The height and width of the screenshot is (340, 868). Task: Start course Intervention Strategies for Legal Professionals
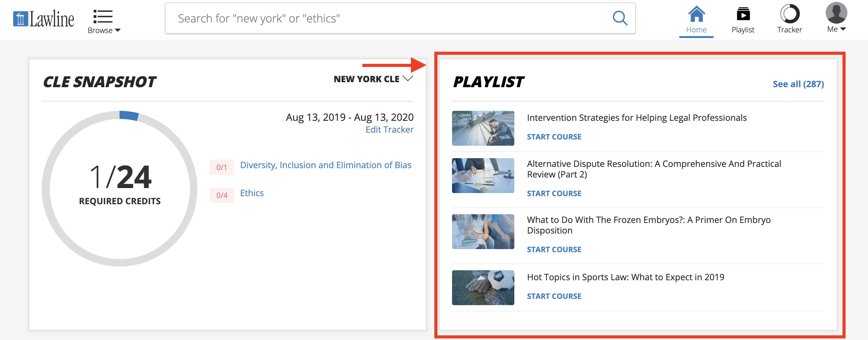click(554, 137)
